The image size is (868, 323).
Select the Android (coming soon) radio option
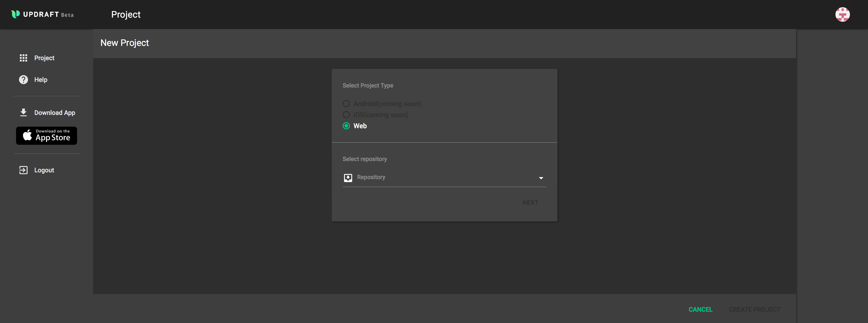point(346,104)
